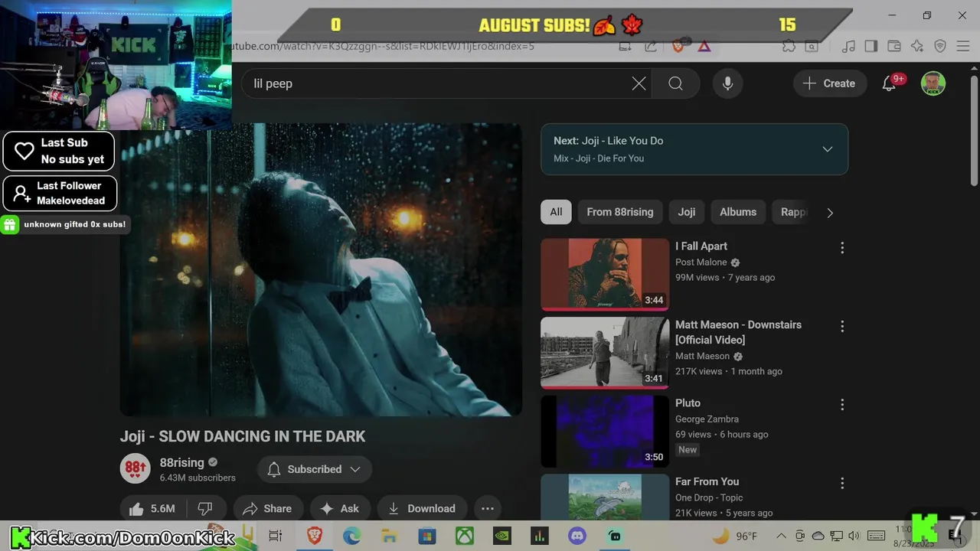The height and width of the screenshot is (551, 980).
Task: Open Matt Maeson Downstairs thumbnail
Action: [605, 353]
